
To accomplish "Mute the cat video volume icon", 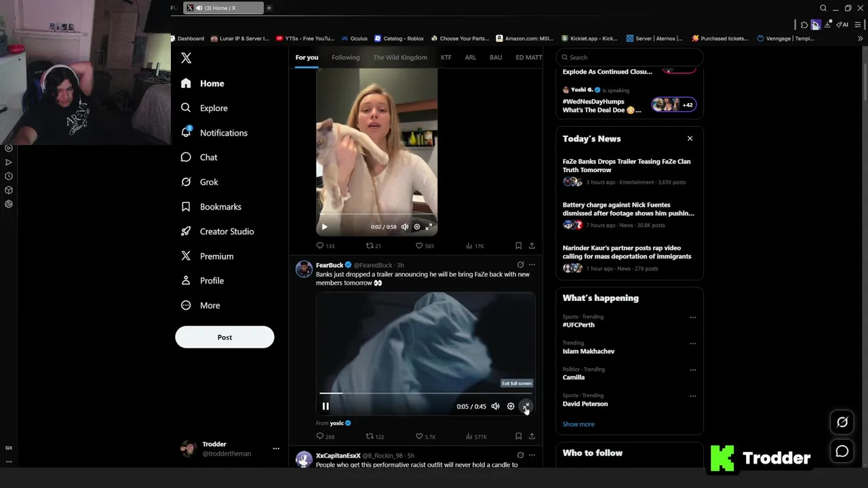I will (405, 227).
